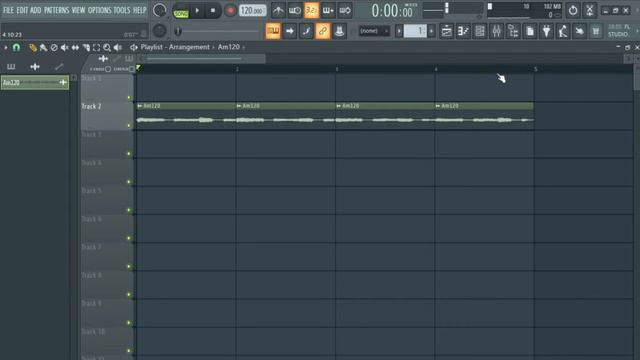Click the multilink to controllers icon
The width and height of the screenshot is (640, 360).
click(x=339, y=31)
